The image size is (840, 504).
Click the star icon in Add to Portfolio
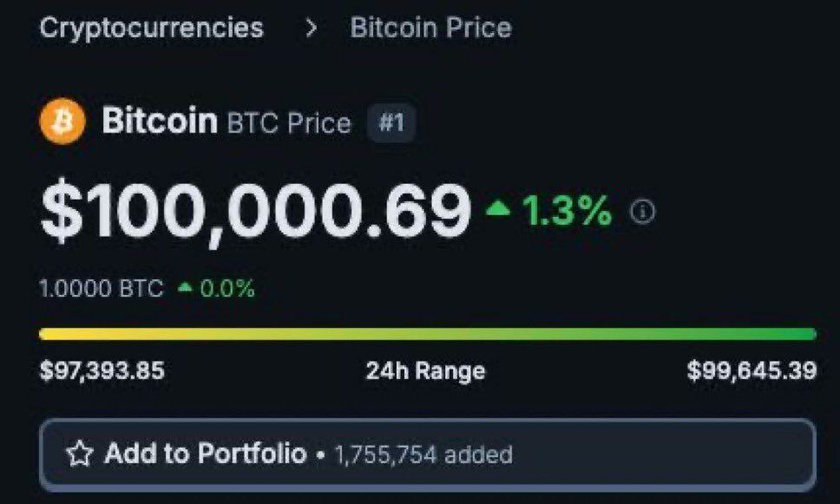tap(80, 454)
